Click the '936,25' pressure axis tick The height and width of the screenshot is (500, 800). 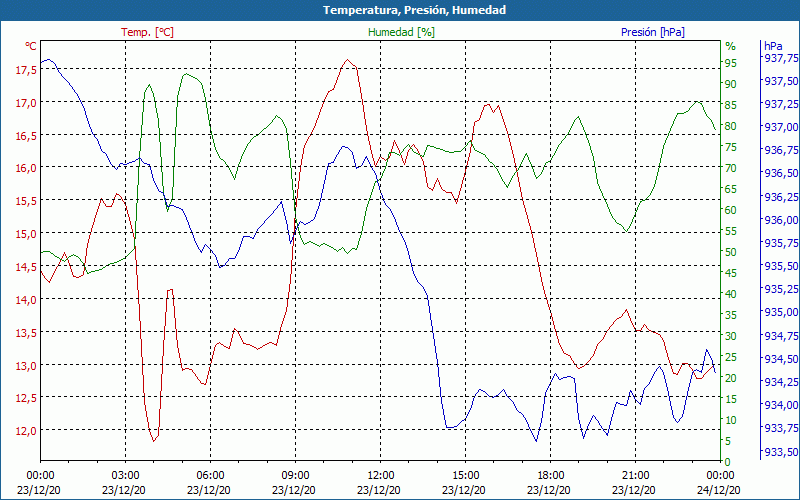[x=781, y=197]
